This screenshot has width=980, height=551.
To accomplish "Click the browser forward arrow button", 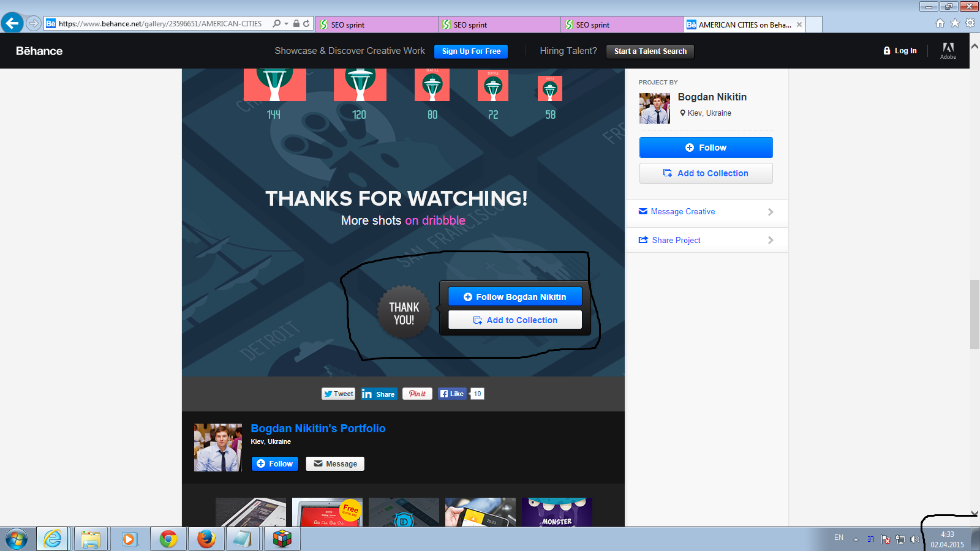I will click(34, 23).
